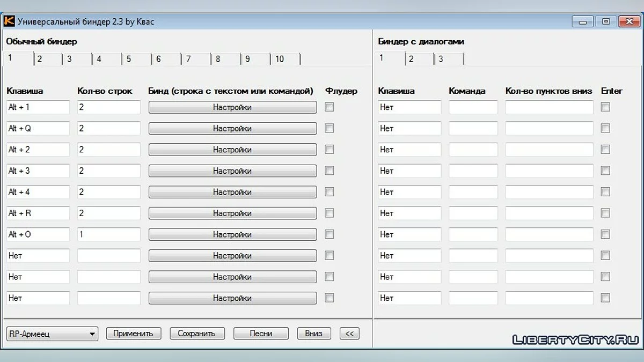Click the Alt + 3 hotkey field
Screen dimensions: 644x362
click(x=38, y=171)
